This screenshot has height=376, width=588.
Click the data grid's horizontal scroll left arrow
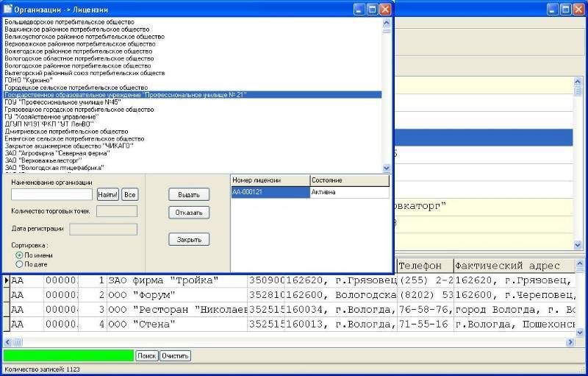[8, 341]
